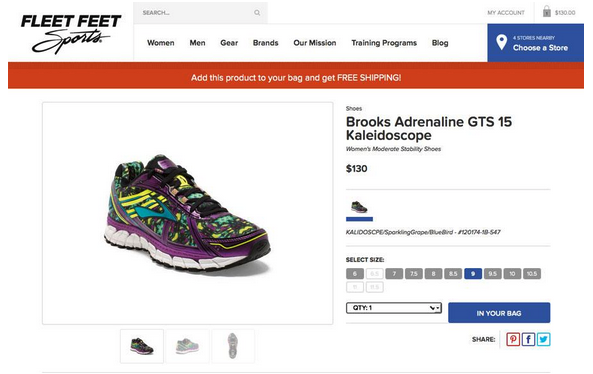Share on Pinterest
Image resolution: width=593 pixels, height=374 pixels.
pos(513,339)
